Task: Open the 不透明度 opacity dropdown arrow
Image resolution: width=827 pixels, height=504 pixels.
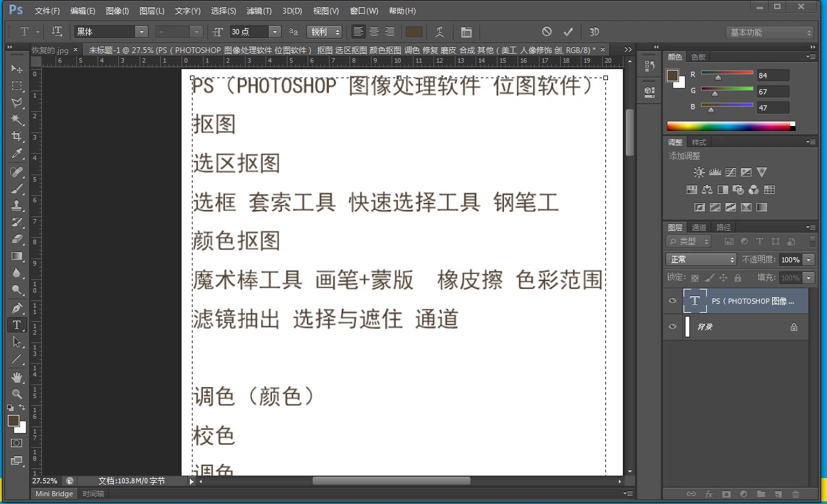Action: click(809, 260)
